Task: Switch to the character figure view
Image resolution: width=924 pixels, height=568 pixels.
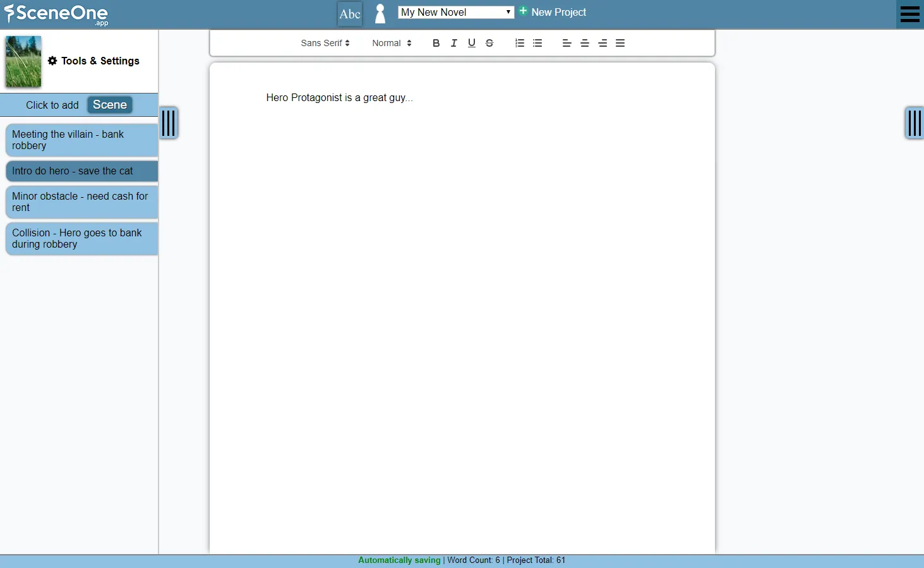Action: pyautogui.click(x=380, y=14)
